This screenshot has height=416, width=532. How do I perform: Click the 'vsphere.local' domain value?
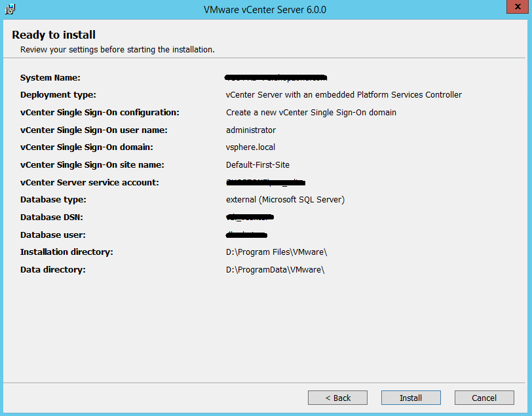coord(250,147)
